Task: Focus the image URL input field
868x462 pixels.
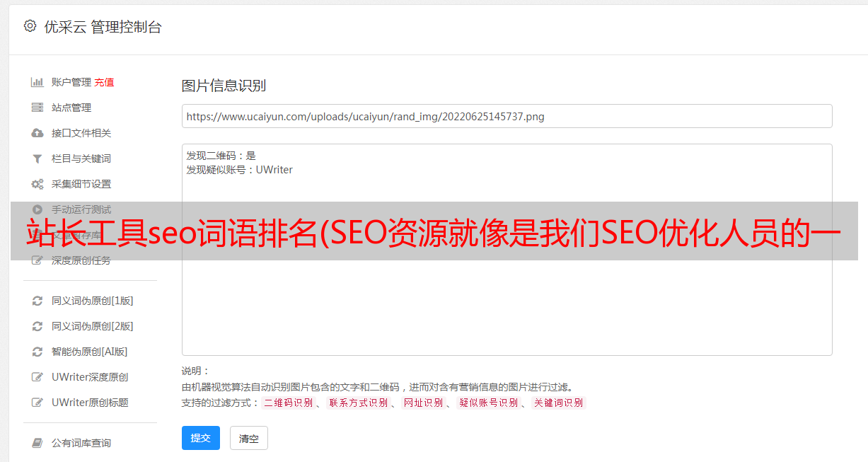Action: pos(507,116)
